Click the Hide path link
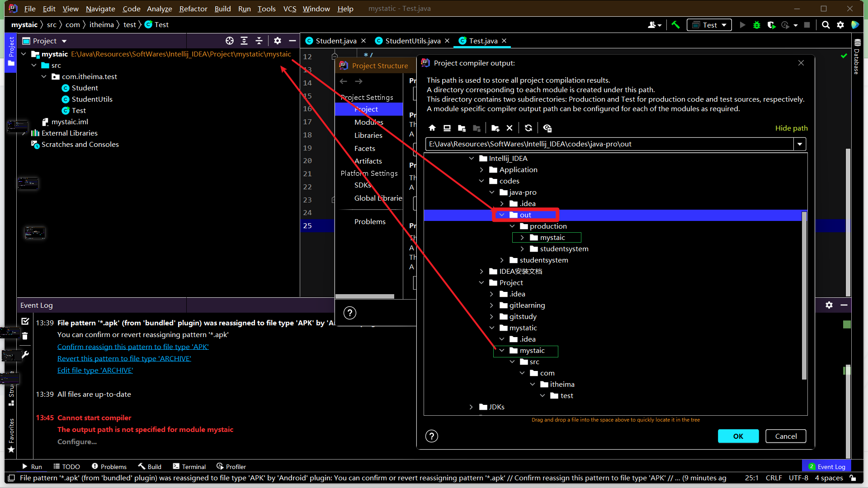Viewport: 868px width, 488px height. pos(791,128)
